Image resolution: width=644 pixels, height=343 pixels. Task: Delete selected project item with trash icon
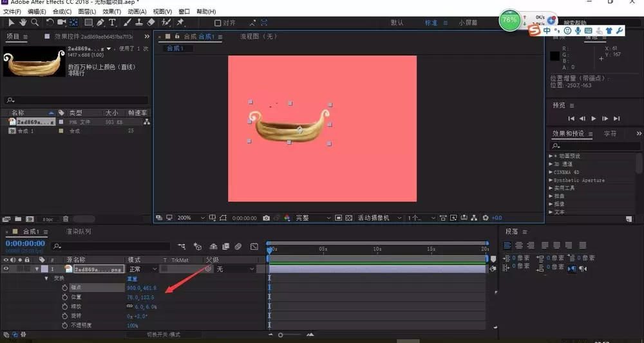coord(66,219)
